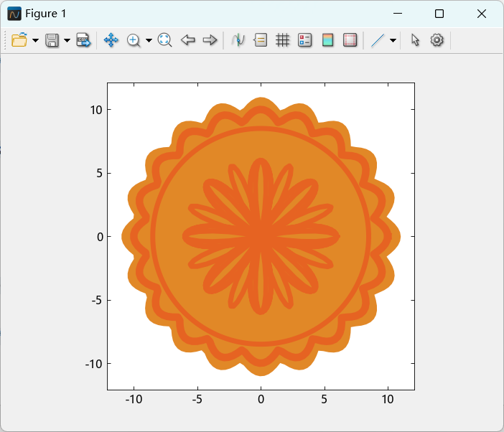The width and height of the screenshot is (504, 432).
Task: Toggle grid lines icon
Action: click(283, 40)
